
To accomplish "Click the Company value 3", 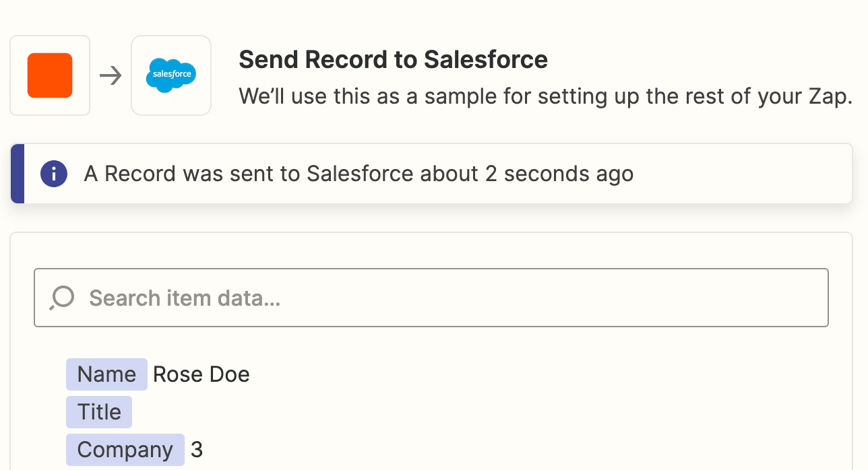I will pos(197,450).
